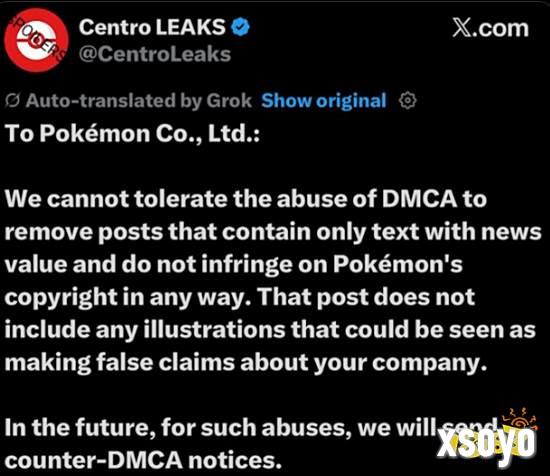
Task: Click the sun emblem above xsoyo watermark
Action: click(520, 420)
